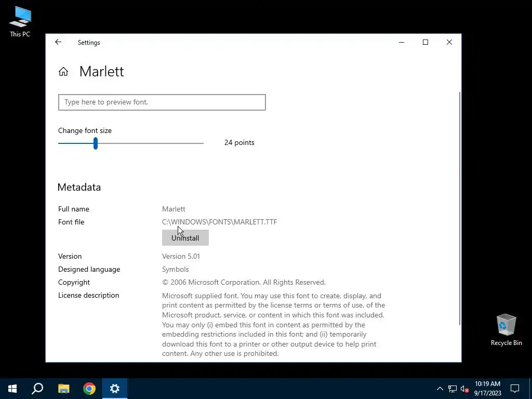The height and width of the screenshot is (399, 532).
Task: Click the Settings window vertical scrollbar
Action: pyautogui.click(x=460, y=208)
